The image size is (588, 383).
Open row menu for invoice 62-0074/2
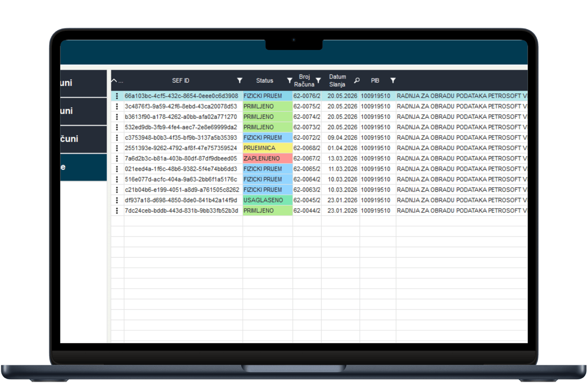[117, 117]
